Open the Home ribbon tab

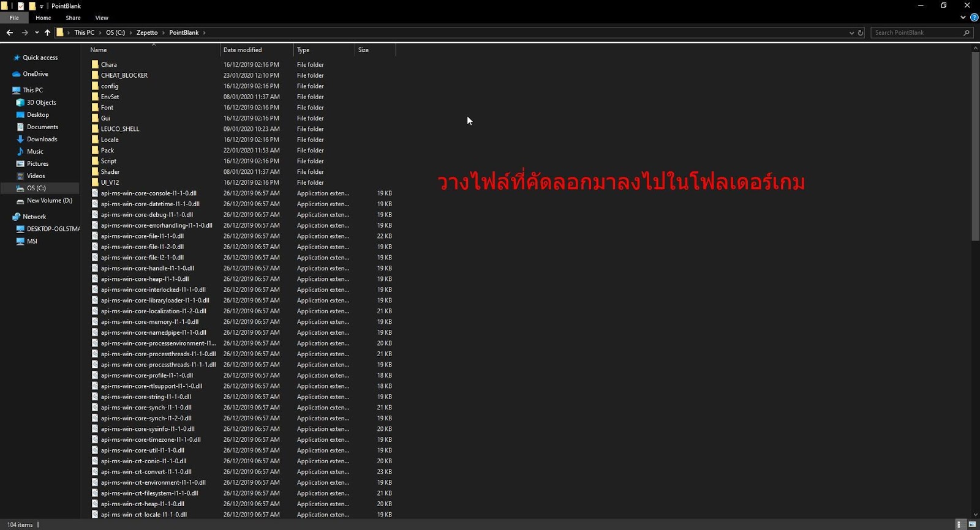point(43,18)
